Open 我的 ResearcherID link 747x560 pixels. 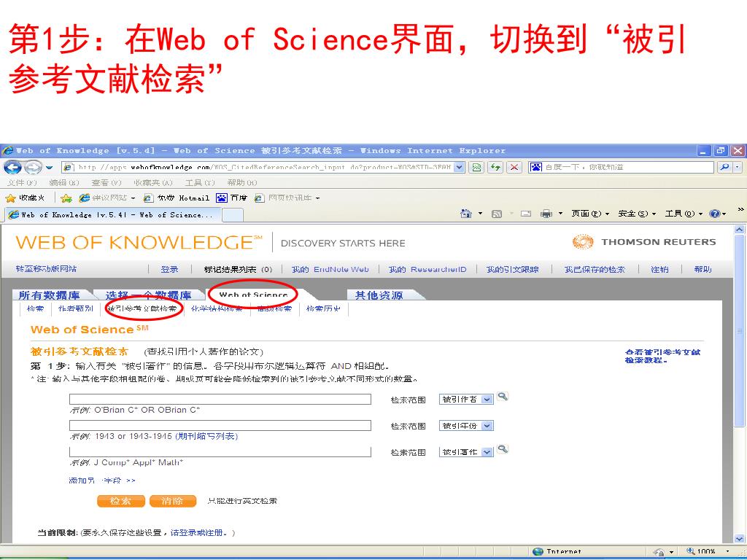click(x=427, y=270)
